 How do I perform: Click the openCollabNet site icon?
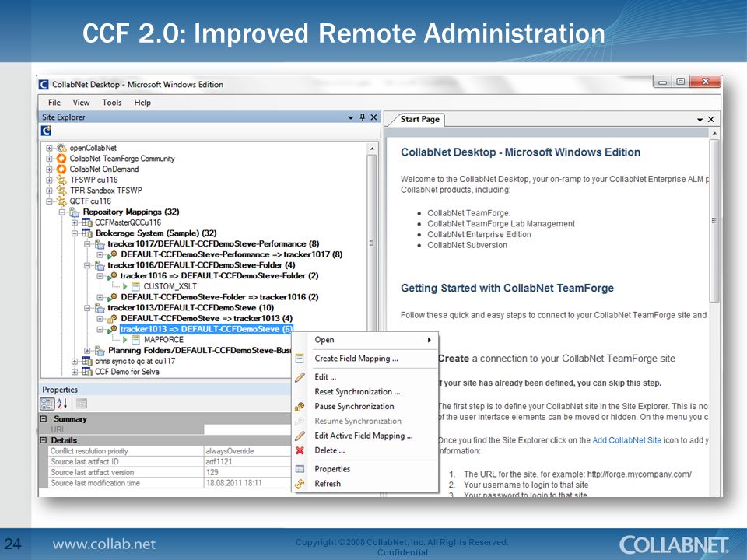(x=61, y=148)
